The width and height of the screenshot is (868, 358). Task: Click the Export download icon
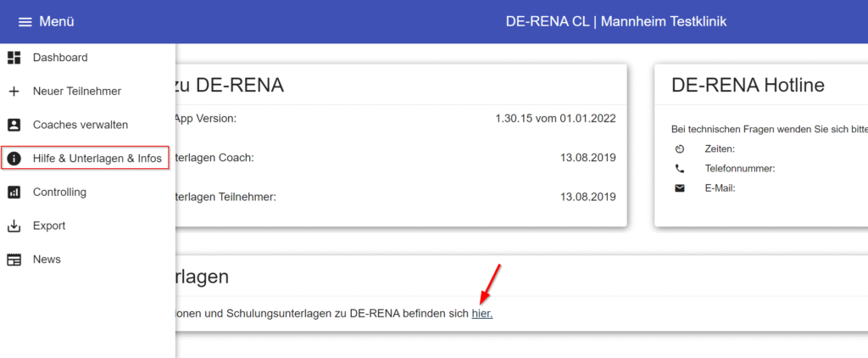(x=14, y=226)
